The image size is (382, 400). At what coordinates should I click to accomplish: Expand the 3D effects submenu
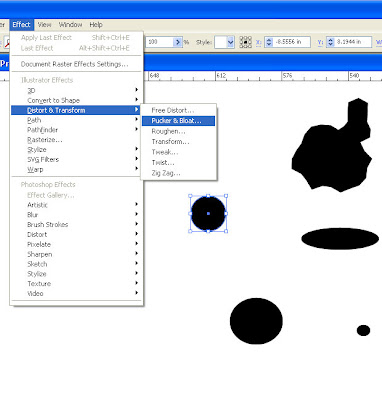(x=76, y=90)
